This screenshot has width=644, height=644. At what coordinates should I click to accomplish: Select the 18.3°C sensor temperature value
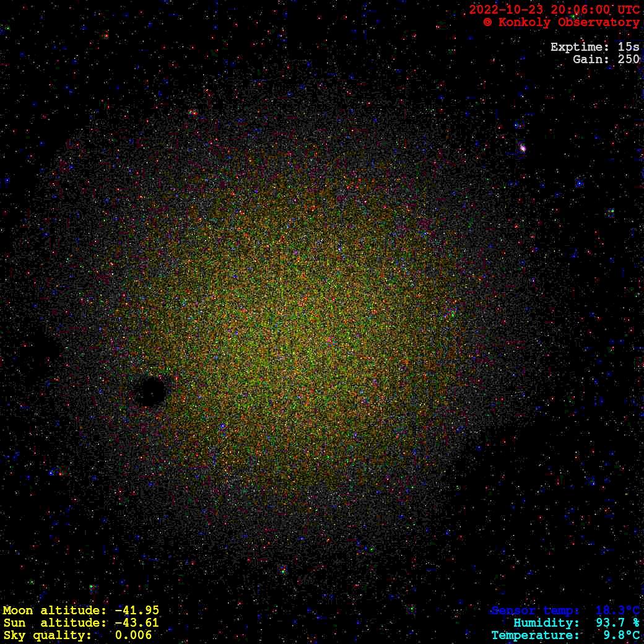click(617, 611)
